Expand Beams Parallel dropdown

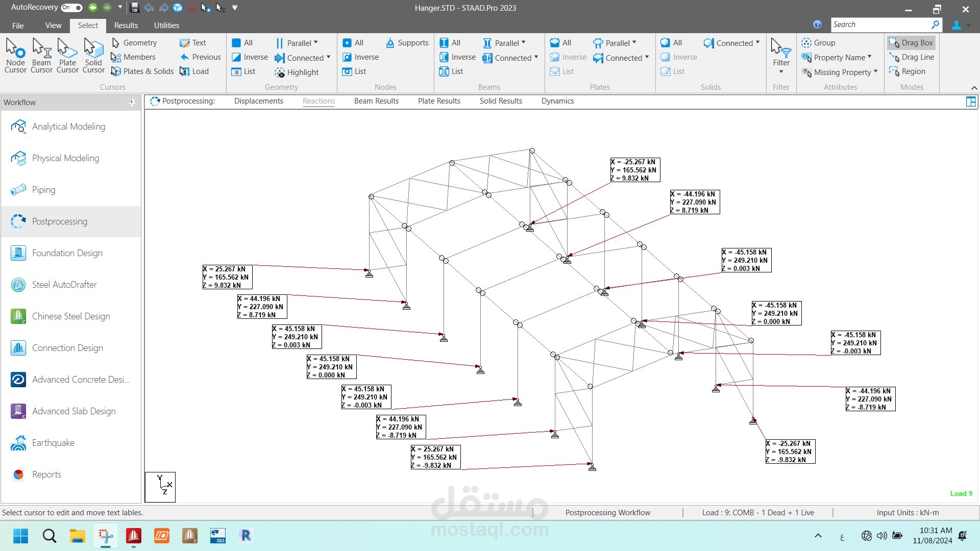[504, 43]
